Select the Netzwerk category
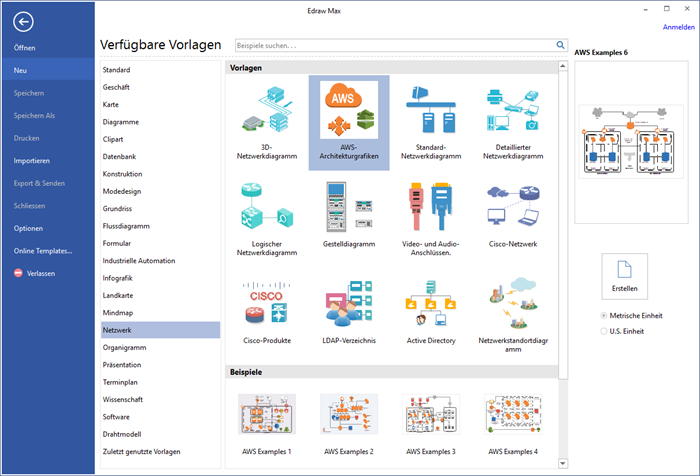Viewport: 700px width, 476px height. point(161,330)
